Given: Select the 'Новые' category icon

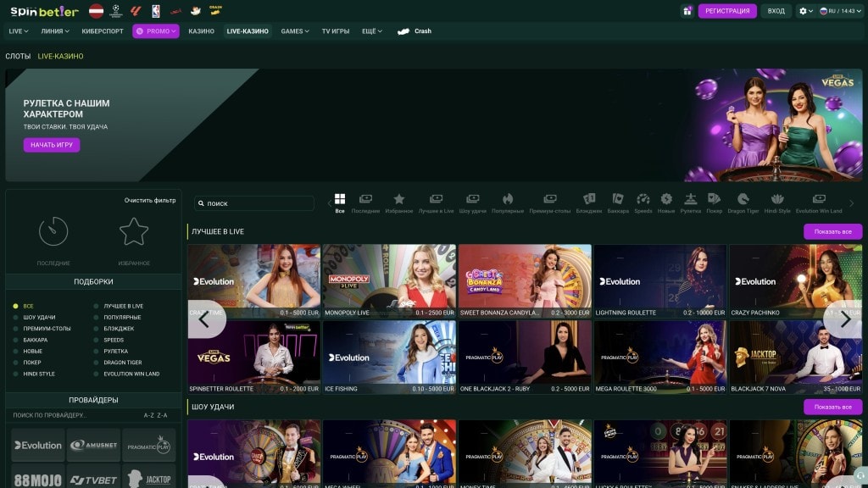Looking at the screenshot, I should point(666,203).
